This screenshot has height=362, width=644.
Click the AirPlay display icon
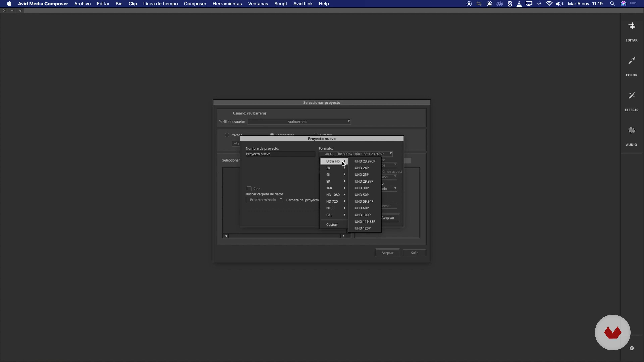[529, 4]
